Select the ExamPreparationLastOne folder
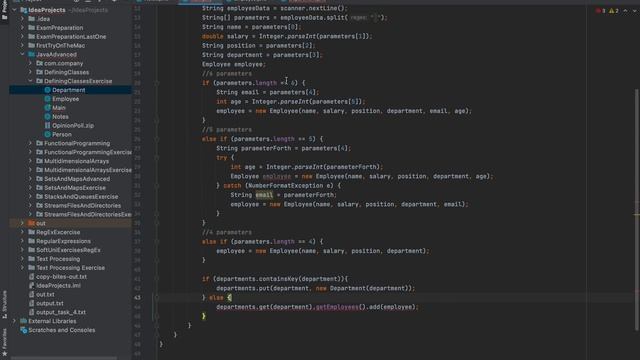The height and width of the screenshot is (360, 640). pyautogui.click(x=71, y=37)
